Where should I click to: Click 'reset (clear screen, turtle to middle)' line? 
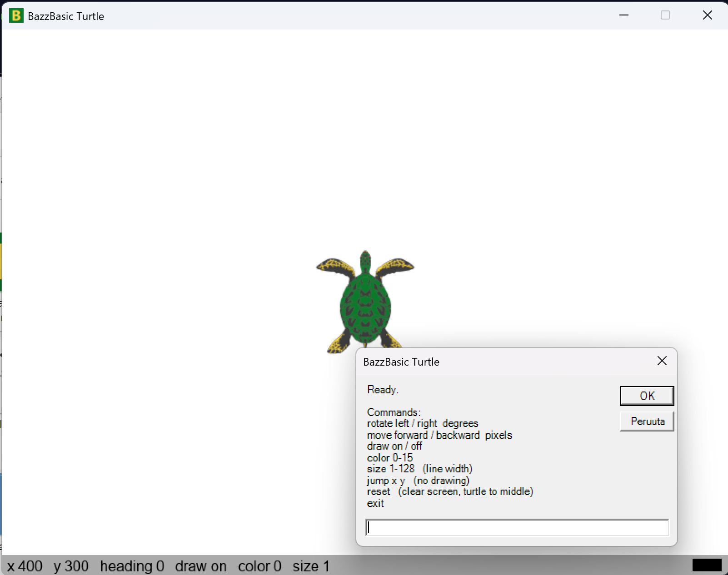pos(450,491)
